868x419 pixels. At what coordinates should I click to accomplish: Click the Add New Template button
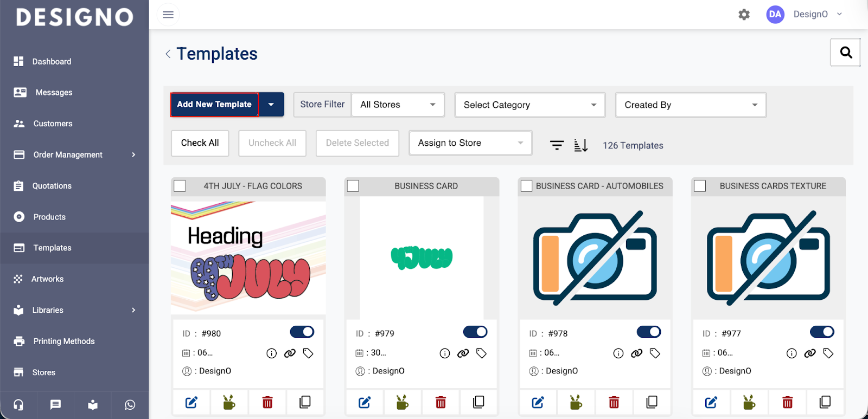point(214,105)
